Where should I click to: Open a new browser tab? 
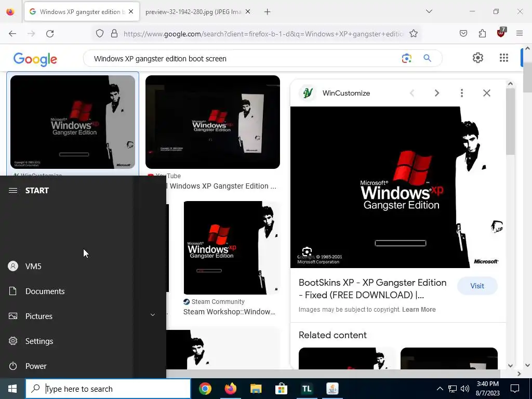tap(268, 11)
